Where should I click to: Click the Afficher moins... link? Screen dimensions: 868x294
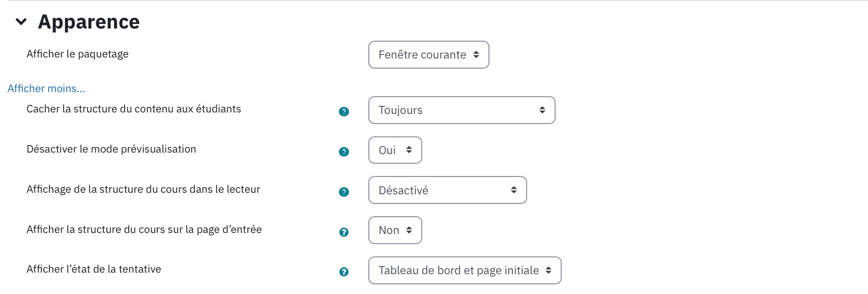[x=46, y=89]
